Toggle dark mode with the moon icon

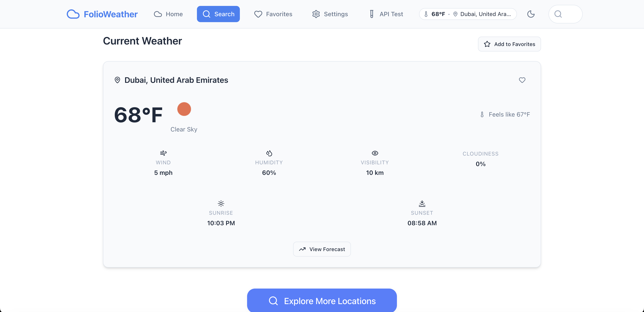[531, 14]
